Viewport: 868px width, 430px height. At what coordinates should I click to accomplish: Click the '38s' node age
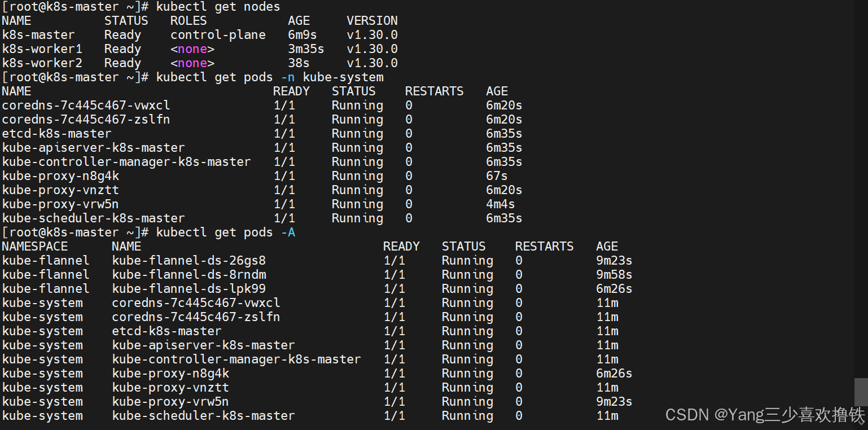click(299, 63)
